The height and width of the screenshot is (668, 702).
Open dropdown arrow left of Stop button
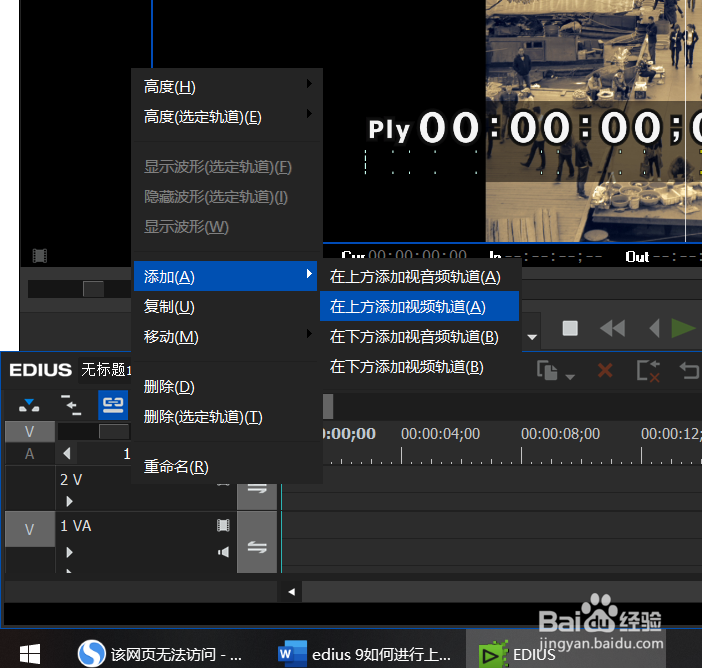(x=532, y=337)
